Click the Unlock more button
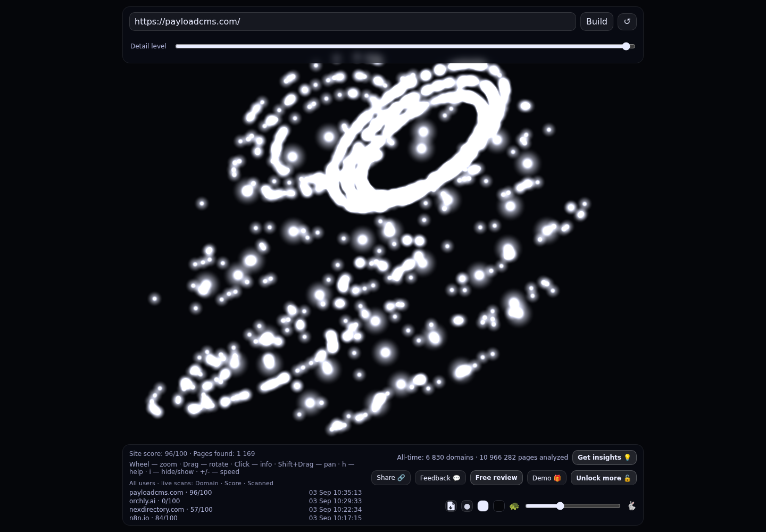The height and width of the screenshot is (532, 766). pos(604,478)
